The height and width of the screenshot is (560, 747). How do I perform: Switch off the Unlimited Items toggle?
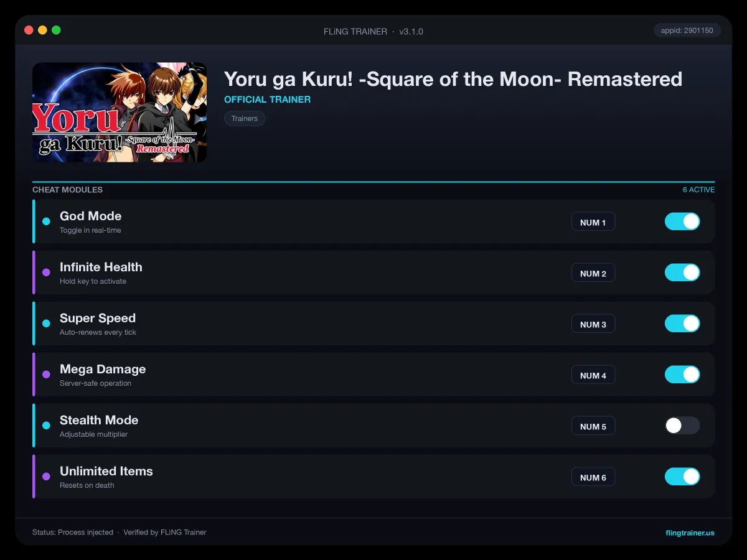pyautogui.click(x=682, y=477)
